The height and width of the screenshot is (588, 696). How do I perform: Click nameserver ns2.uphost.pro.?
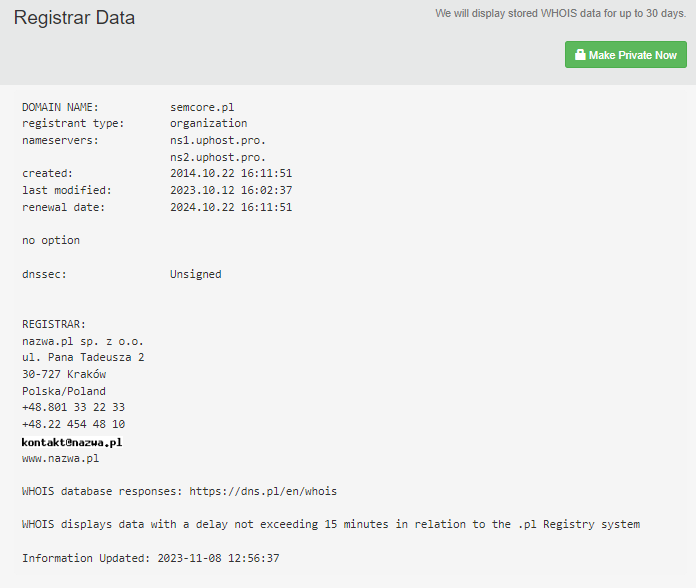pyautogui.click(x=218, y=157)
